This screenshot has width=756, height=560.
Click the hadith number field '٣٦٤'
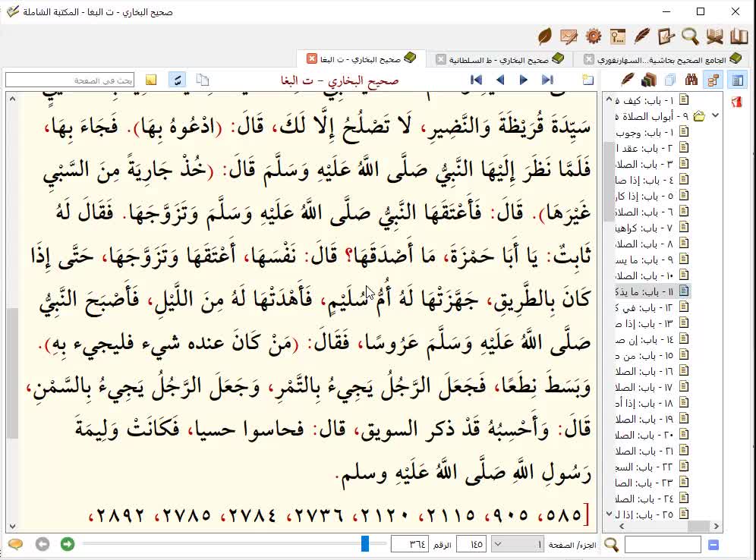coord(409,545)
